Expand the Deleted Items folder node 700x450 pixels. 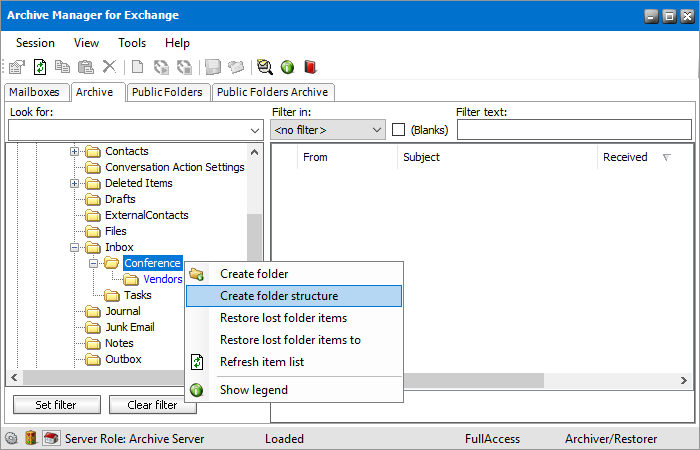75,183
